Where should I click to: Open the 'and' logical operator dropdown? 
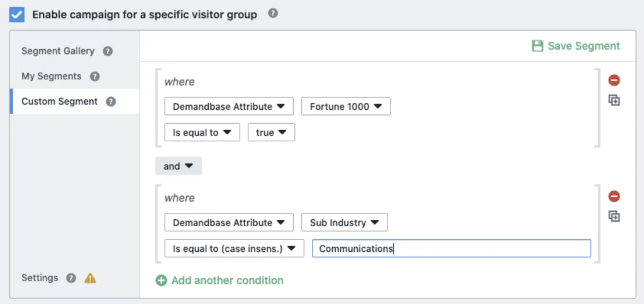point(179,166)
